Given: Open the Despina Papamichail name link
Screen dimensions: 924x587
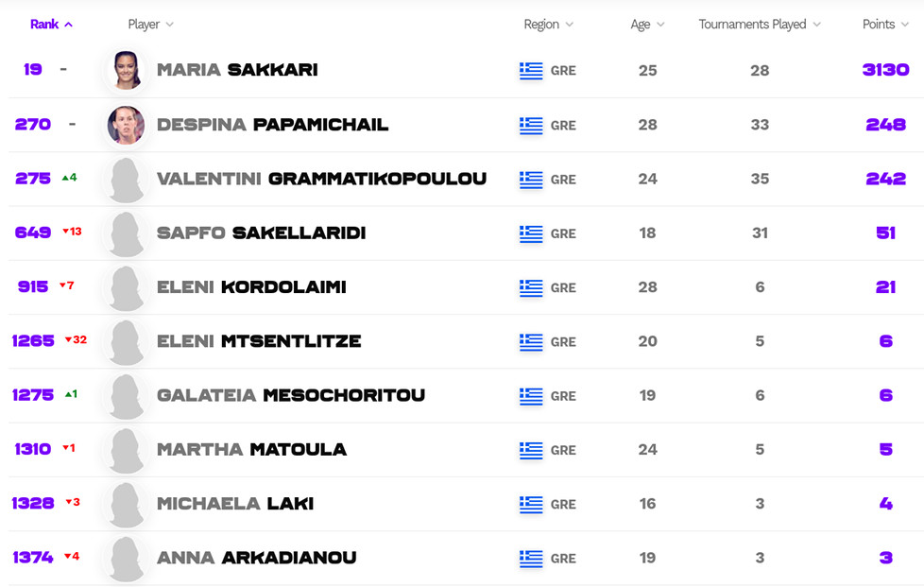Looking at the screenshot, I should [x=273, y=125].
